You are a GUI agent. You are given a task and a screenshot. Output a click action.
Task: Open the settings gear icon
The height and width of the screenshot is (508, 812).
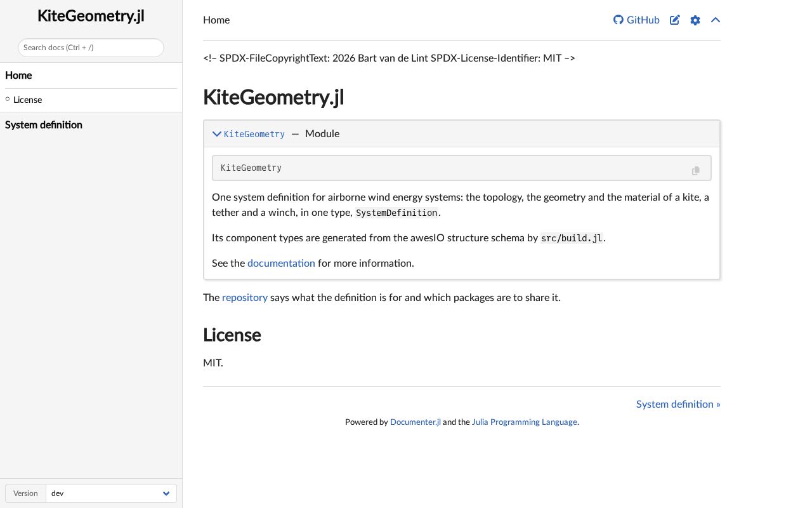point(695,20)
